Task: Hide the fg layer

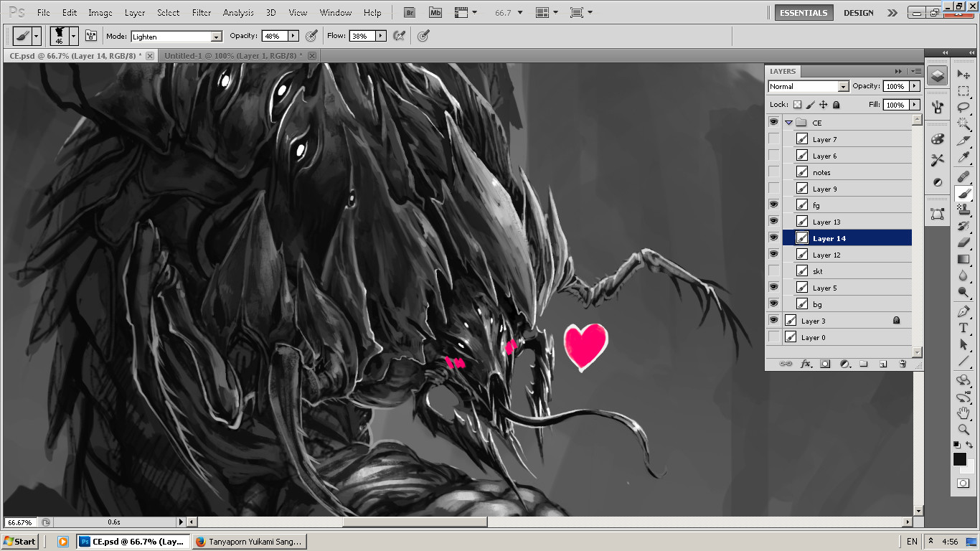Action: click(x=773, y=205)
